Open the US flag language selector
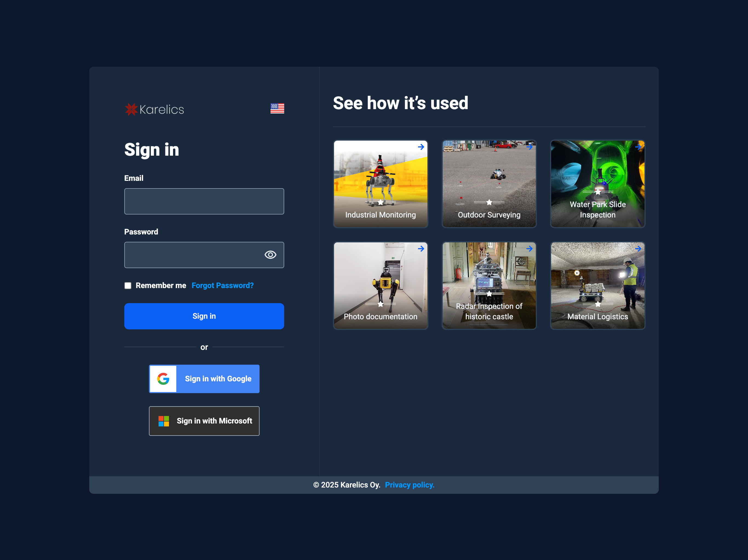Image resolution: width=748 pixels, height=560 pixels. [277, 108]
